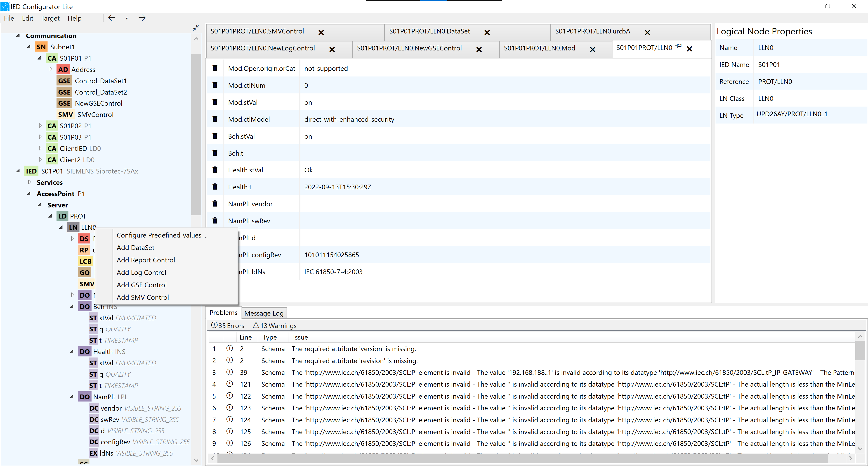868x466 pixels.
Task: Select the GSE icon for Control_DataSet1
Action: tap(64, 81)
